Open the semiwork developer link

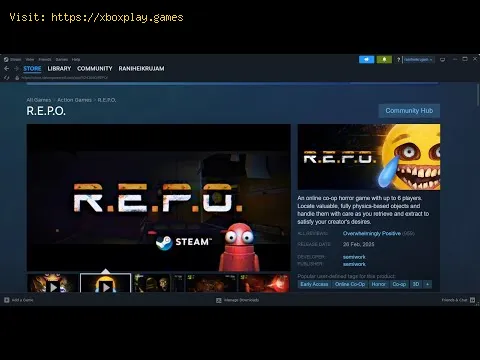coord(354,257)
